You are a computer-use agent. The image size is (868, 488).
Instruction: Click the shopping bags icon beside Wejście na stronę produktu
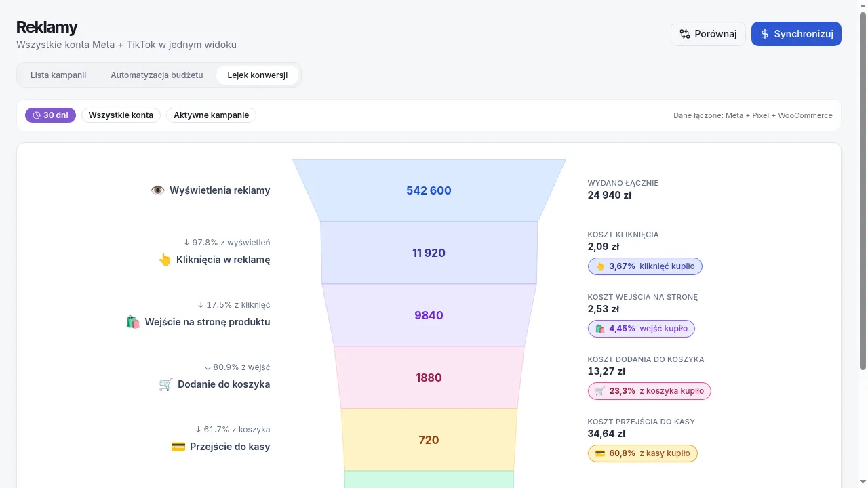pyautogui.click(x=133, y=322)
